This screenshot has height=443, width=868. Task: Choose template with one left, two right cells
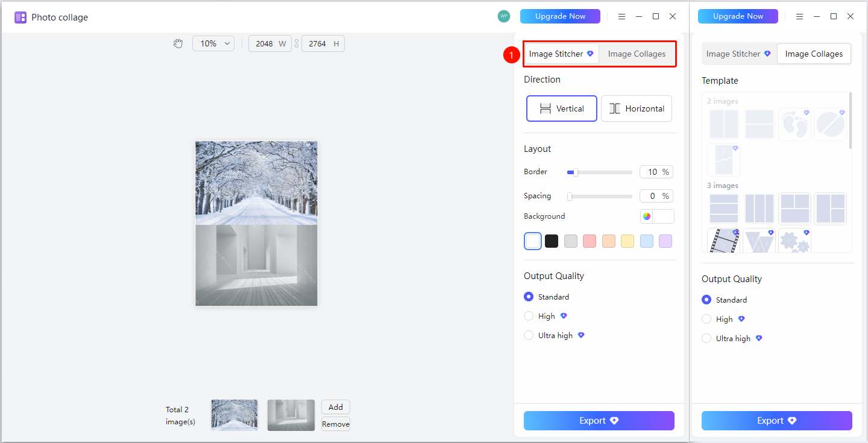point(830,209)
